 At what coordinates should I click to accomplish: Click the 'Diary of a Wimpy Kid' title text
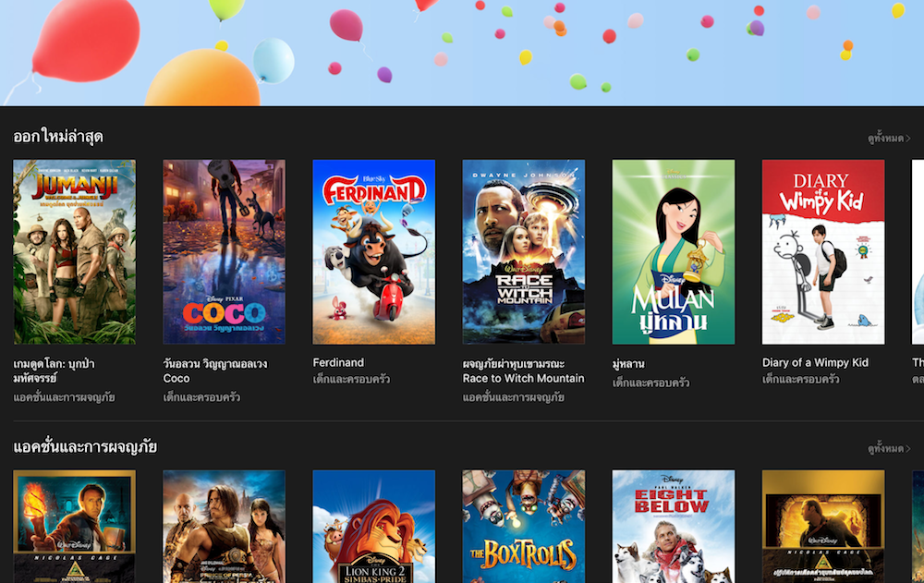pyautogui.click(x=815, y=363)
